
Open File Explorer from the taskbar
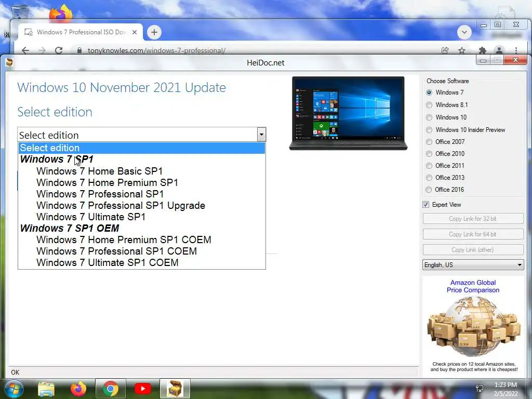(46, 389)
